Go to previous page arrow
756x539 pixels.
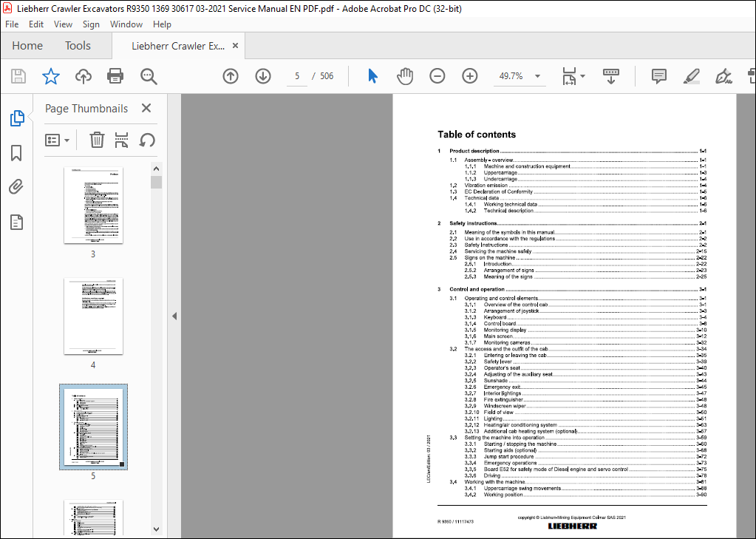pos(231,76)
